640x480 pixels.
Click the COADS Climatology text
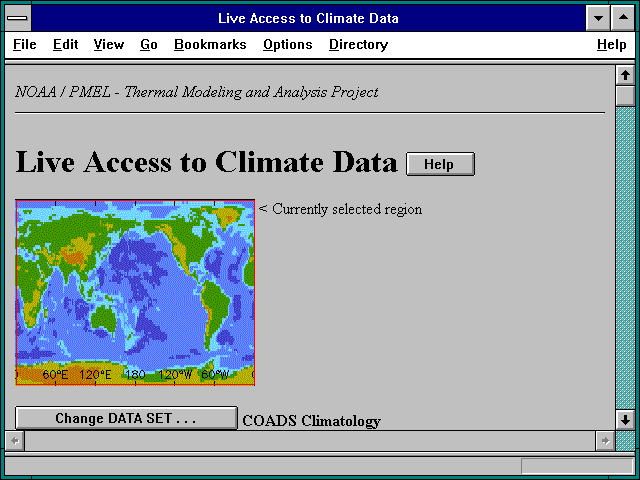311,421
